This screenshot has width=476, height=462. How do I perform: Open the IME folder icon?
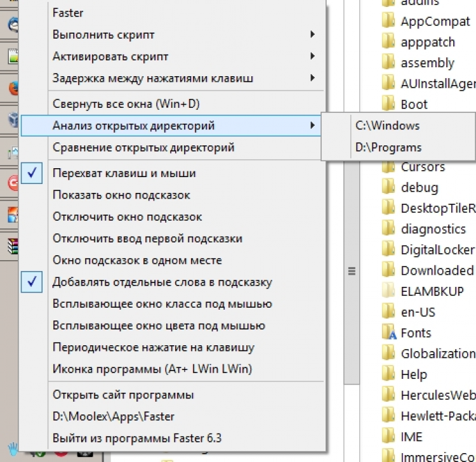pyautogui.click(x=388, y=436)
